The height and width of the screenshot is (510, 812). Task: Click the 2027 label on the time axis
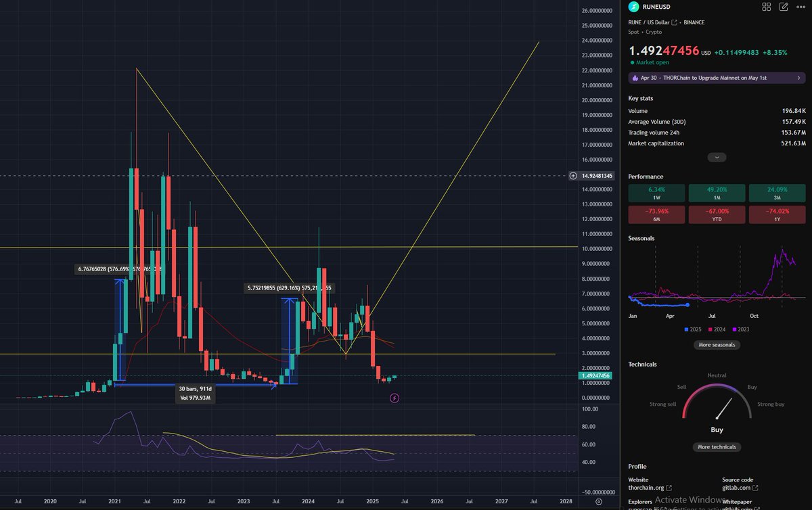pos(501,501)
